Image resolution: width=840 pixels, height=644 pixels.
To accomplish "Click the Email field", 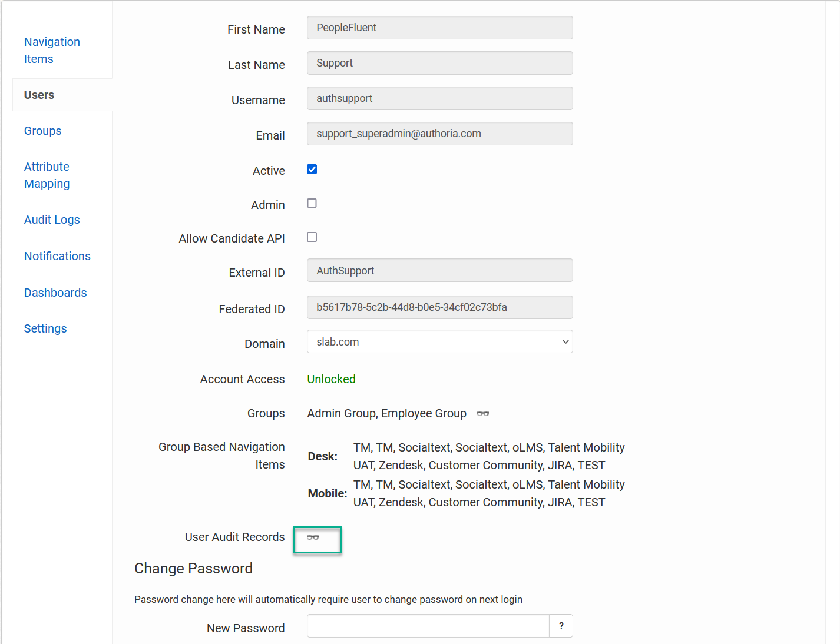I will click(440, 134).
